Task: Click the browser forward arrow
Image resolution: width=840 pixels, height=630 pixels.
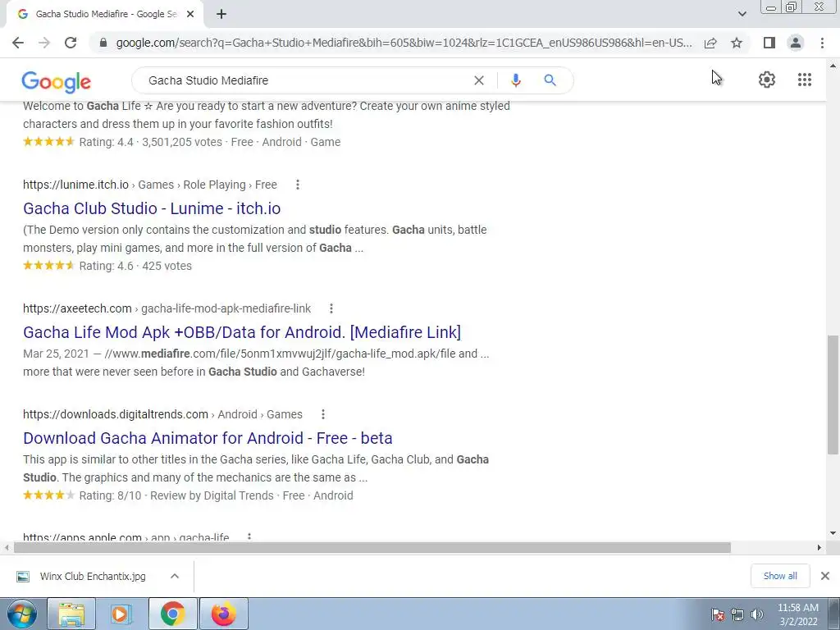Action: click(44, 43)
